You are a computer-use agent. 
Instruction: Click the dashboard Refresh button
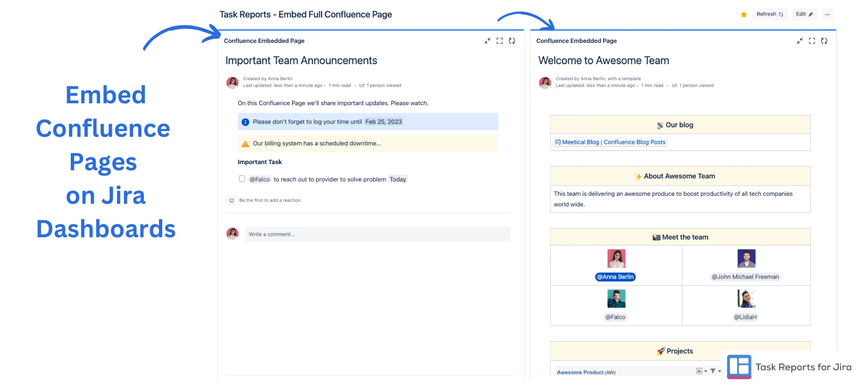coord(770,14)
